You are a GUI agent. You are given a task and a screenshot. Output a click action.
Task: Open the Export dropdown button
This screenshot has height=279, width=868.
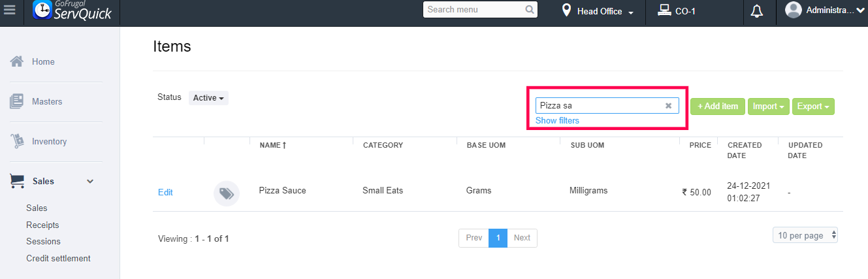[x=813, y=107]
